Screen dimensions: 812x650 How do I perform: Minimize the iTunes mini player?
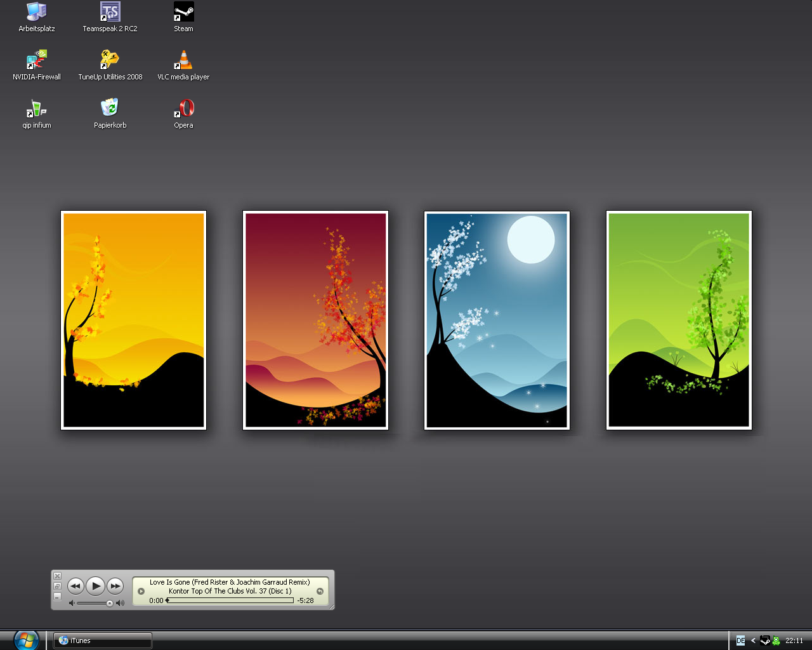click(57, 597)
